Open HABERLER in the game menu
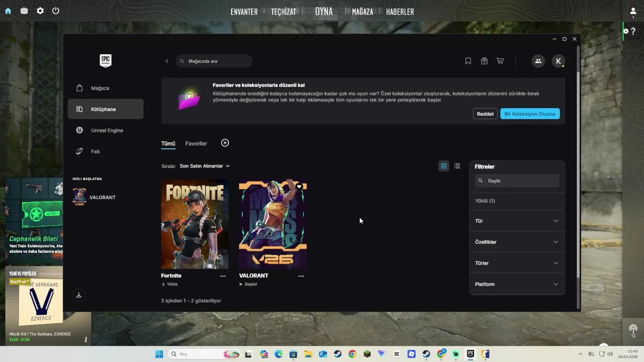The width and height of the screenshot is (644, 362). point(400,12)
